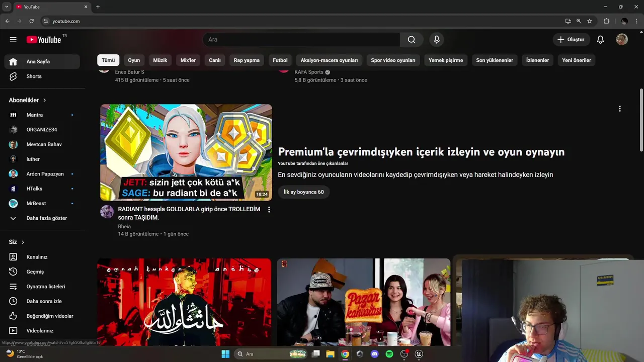Click the search magnifier button
This screenshot has width=644, height=362.
pos(412,40)
